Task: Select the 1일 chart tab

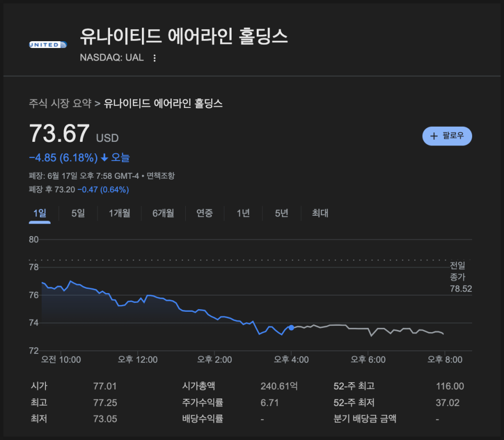Action: tap(40, 213)
